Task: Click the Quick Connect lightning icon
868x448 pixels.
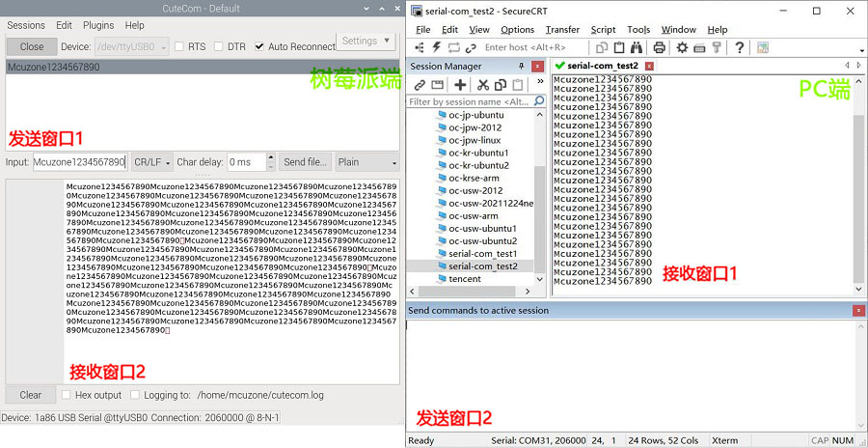Action: click(437, 47)
